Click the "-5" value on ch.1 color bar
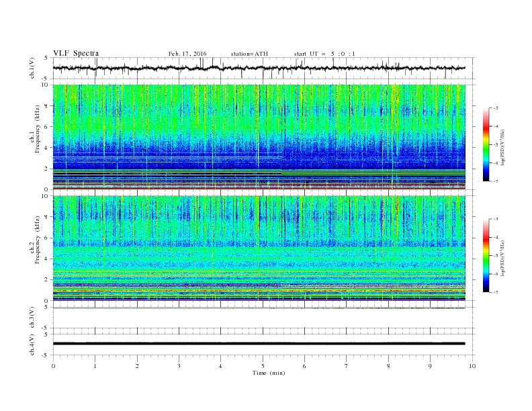Screen dimensions: 532x411 [x=496, y=145]
